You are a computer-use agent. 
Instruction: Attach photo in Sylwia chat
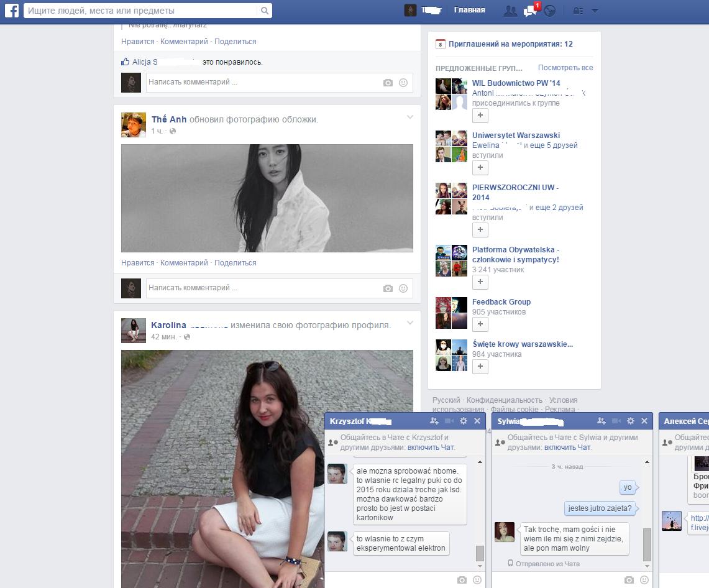click(x=629, y=580)
